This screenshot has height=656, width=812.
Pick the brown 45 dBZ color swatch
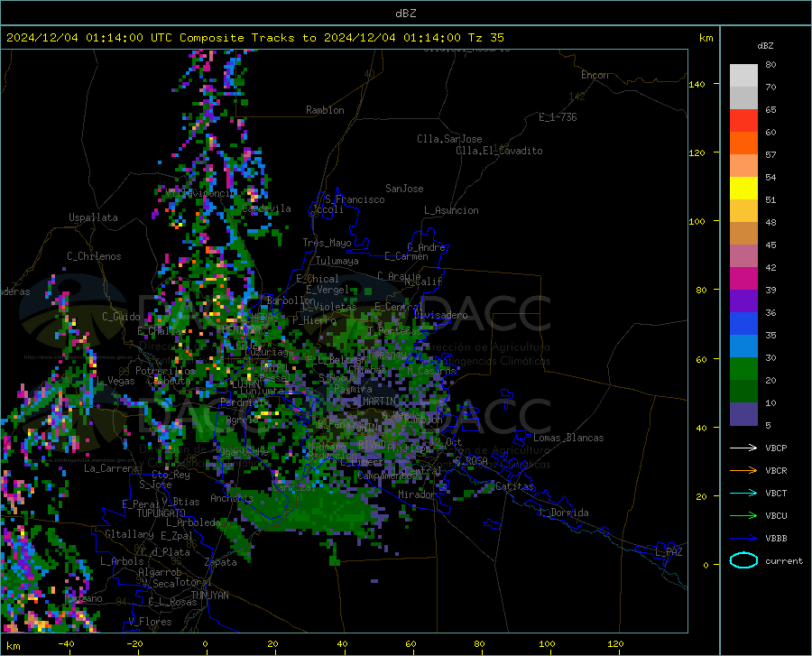pyautogui.click(x=743, y=234)
